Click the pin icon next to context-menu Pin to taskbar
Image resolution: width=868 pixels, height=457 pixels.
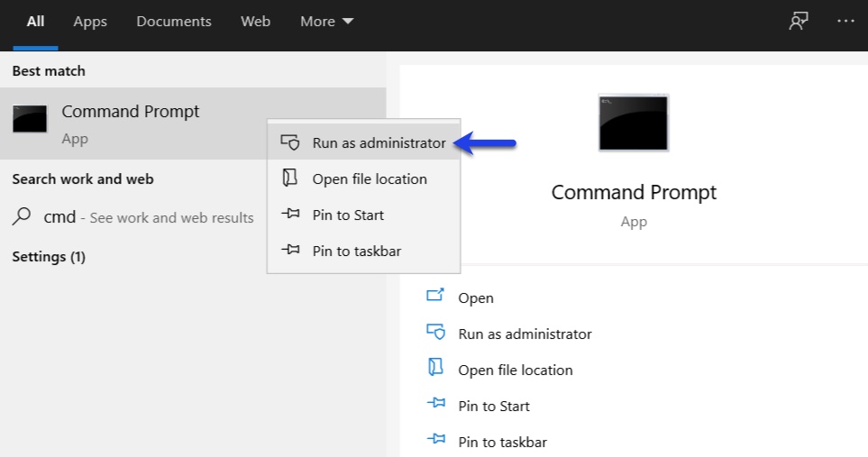[x=290, y=250]
